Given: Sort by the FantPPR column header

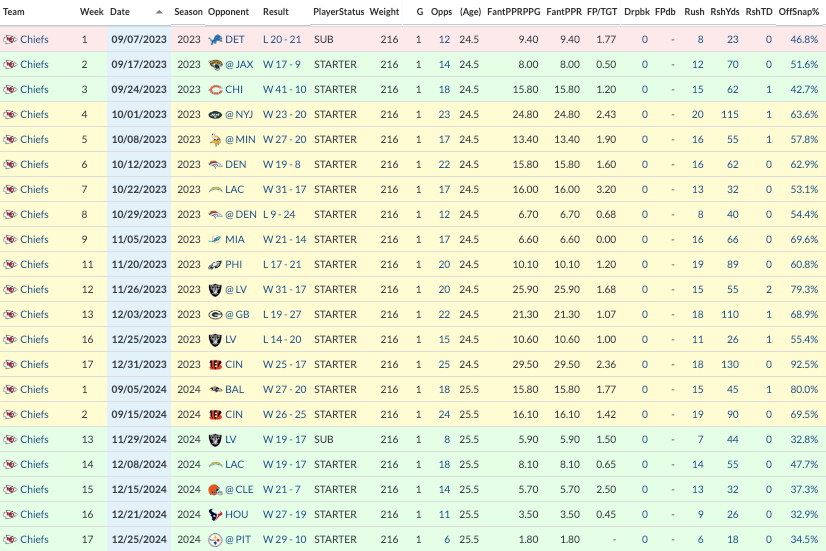Looking at the screenshot, I should [x=564, y=12].
